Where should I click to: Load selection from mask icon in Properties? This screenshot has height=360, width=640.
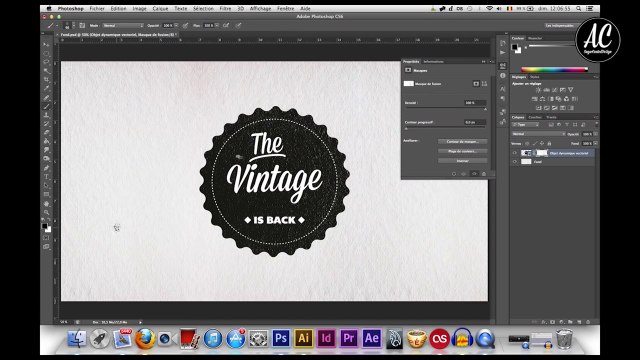coord(454,174)
